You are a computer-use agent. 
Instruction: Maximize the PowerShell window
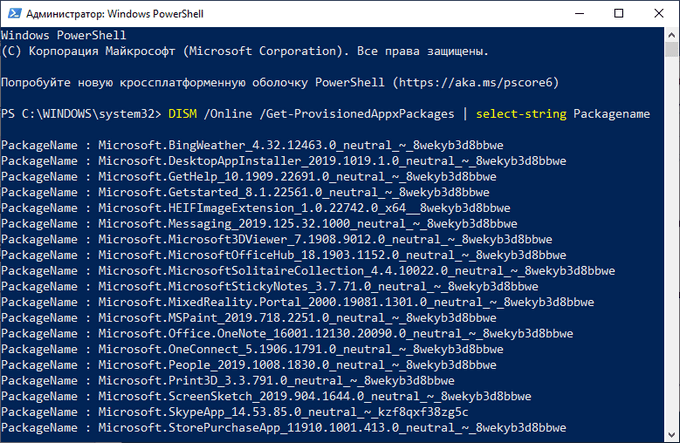[x=619, y=13]
